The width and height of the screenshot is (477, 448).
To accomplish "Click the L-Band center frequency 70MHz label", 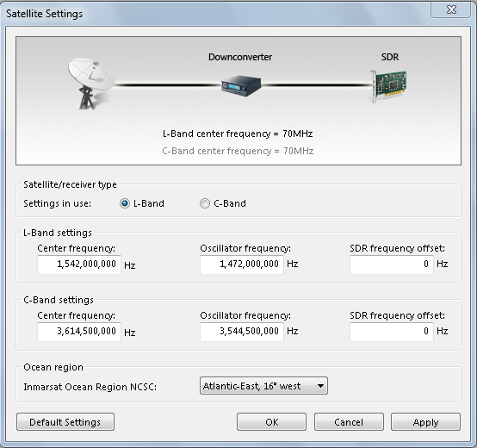I will pyautogui.click(x=238, y=134).
